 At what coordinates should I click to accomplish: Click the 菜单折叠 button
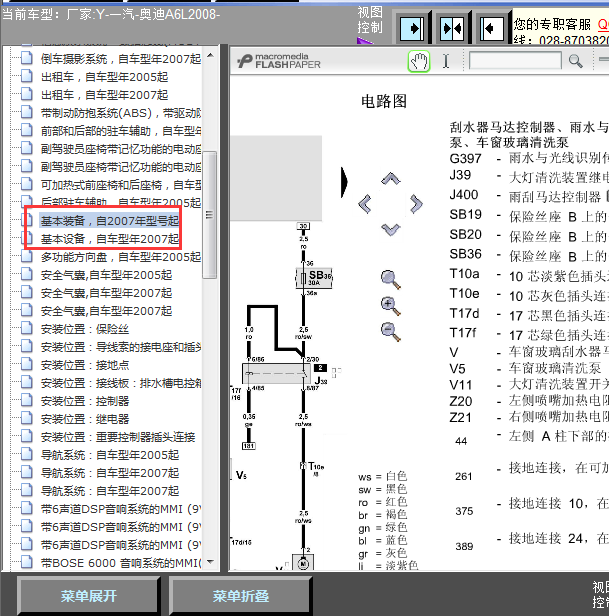[x=240, y=596]
